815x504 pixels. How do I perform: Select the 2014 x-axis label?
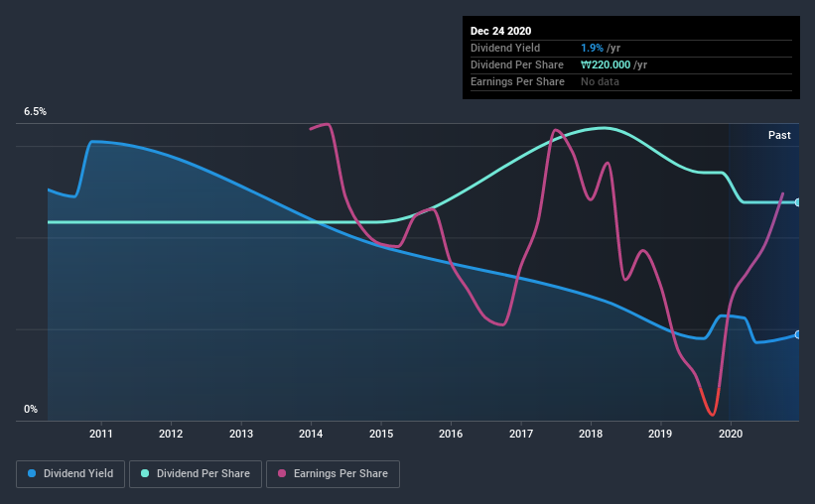[x=311, y=434]
